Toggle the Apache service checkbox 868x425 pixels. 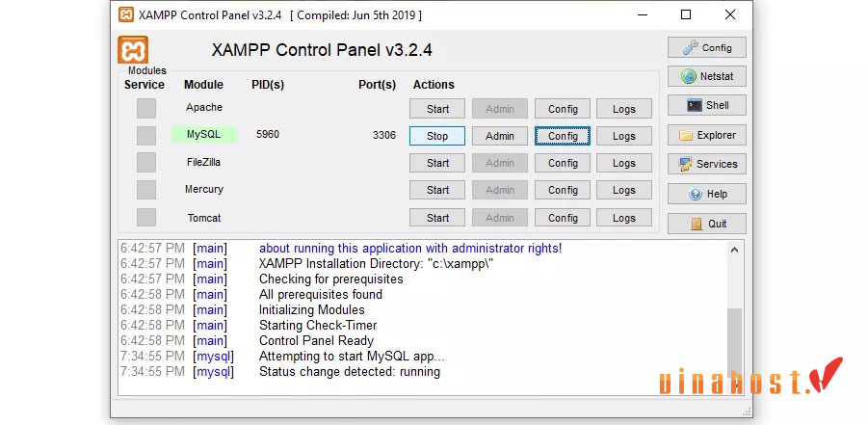point(146,108)
